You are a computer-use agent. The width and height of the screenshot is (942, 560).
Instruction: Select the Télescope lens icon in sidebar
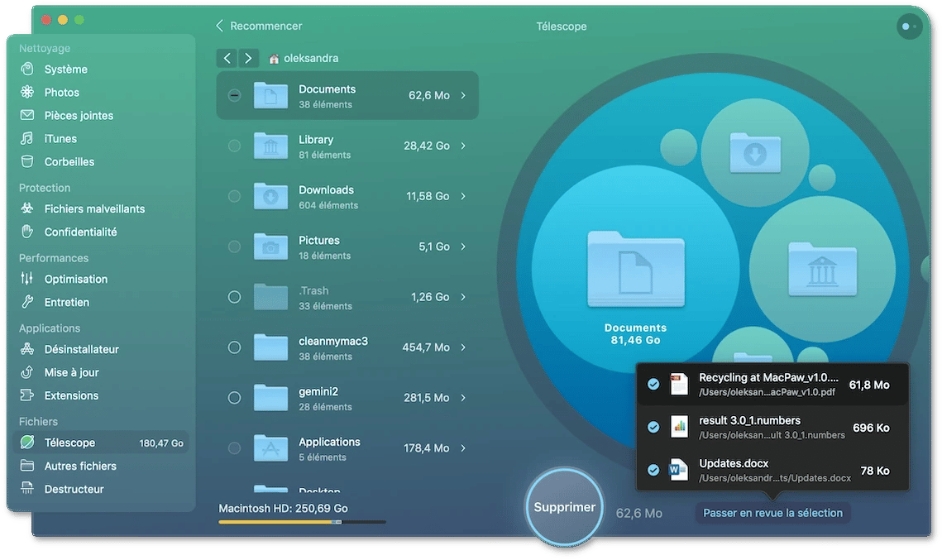(x=27, y=443)
